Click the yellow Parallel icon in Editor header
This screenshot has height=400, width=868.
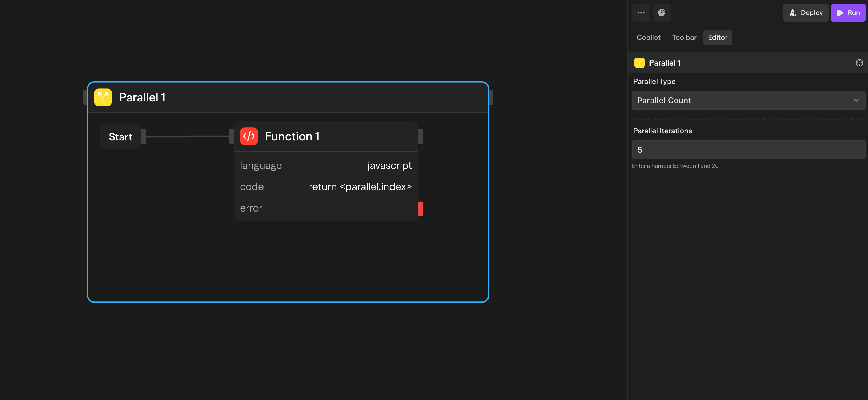click(639, 63)
